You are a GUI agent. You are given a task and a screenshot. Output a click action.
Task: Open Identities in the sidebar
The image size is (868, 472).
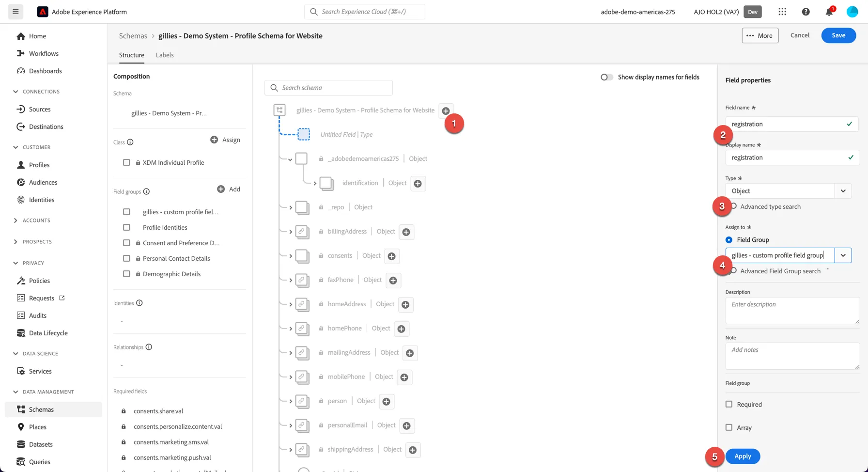[x=41, y=200]
